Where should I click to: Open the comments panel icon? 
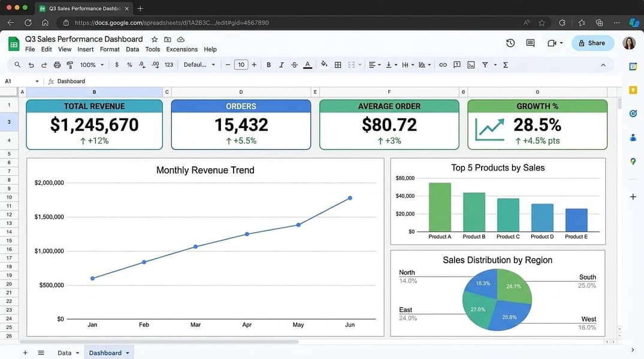tap(530, 43)
